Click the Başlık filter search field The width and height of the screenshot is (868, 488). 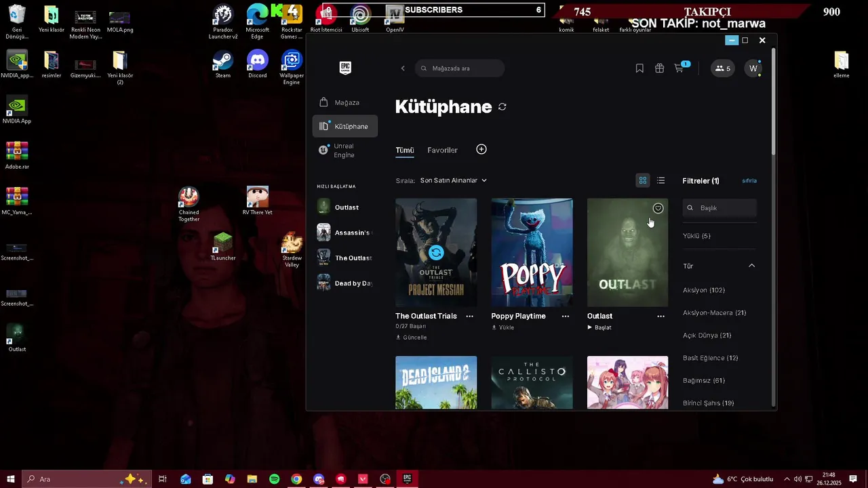point(719,208)
